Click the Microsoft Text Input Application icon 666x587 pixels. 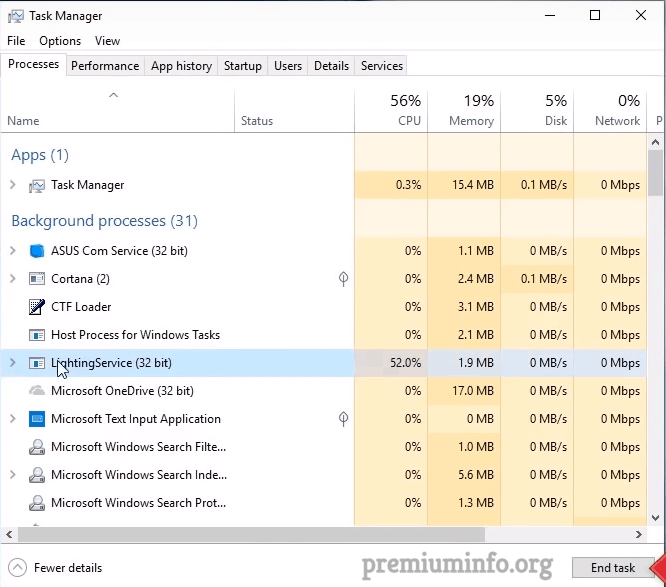click(x=37, y=419)
